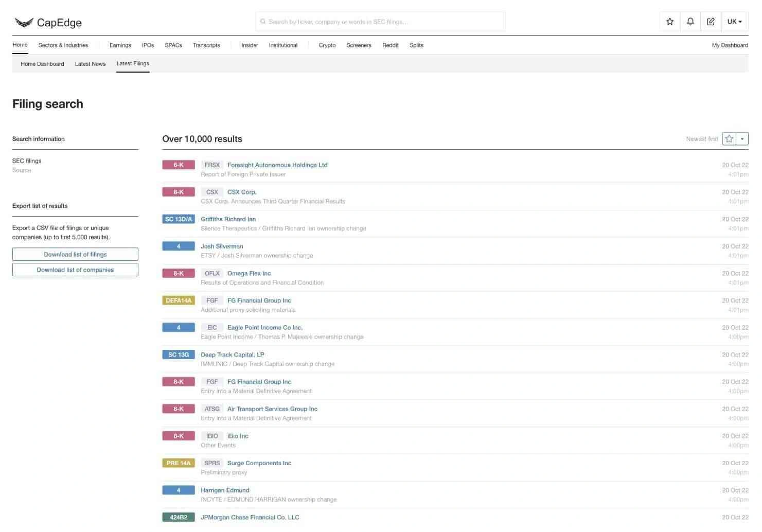
Task: Click the DEFA14A filing badge
Action: coord(178,300)
